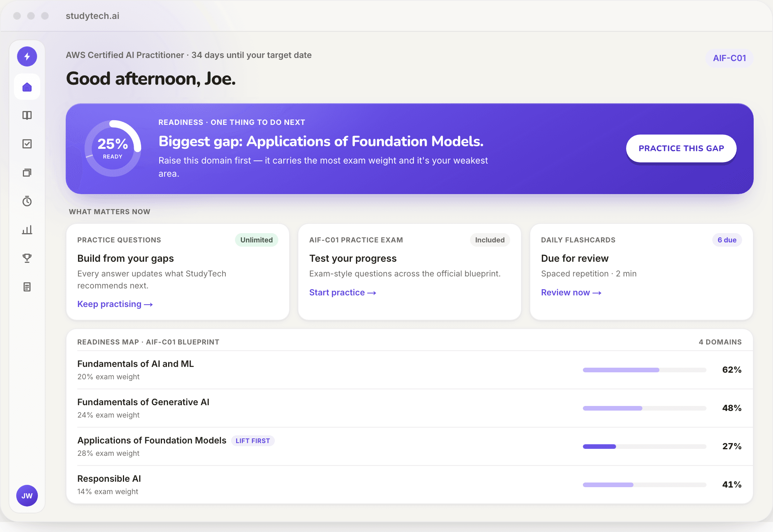Click 20% exam weight text
The height and width of the screenshot is (532, 773).
108,377
